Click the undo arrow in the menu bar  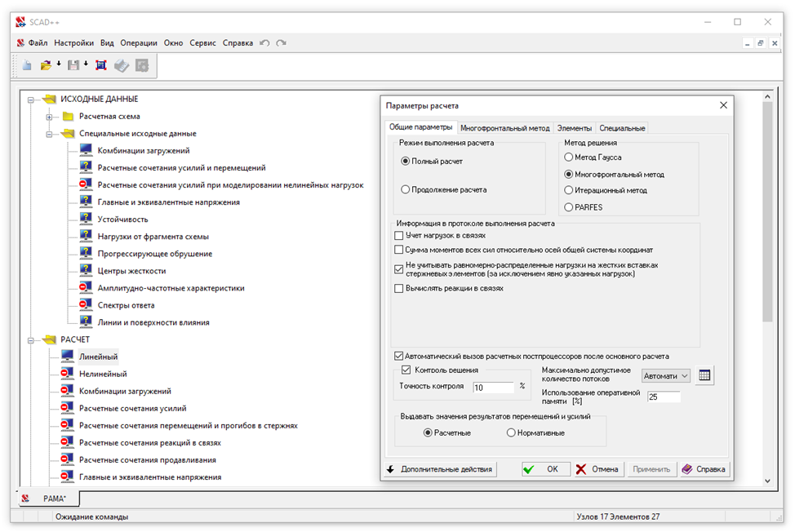tap(264, 43)
